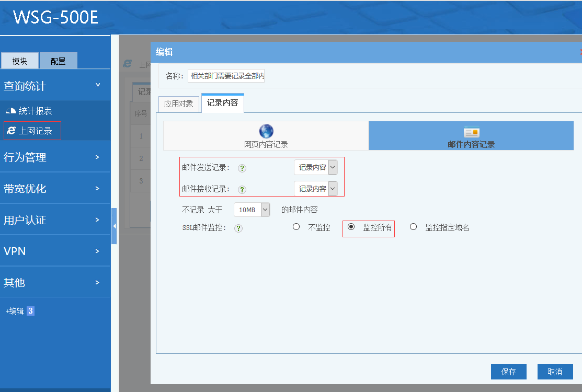The image size is (582, 392).
Task: Select the 监控所有 radio option
Action: click(x=351, y=227)
